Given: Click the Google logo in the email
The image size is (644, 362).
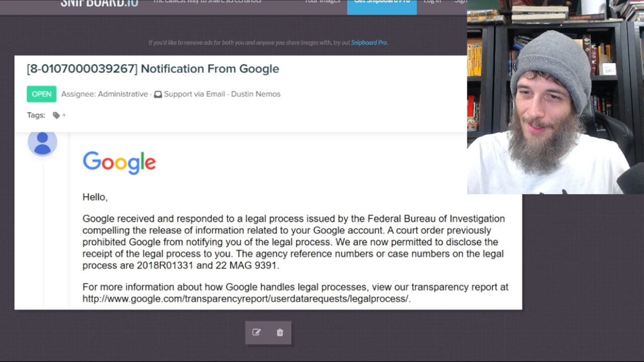Looking at the screenshot, I should click(x=119, y=163).
